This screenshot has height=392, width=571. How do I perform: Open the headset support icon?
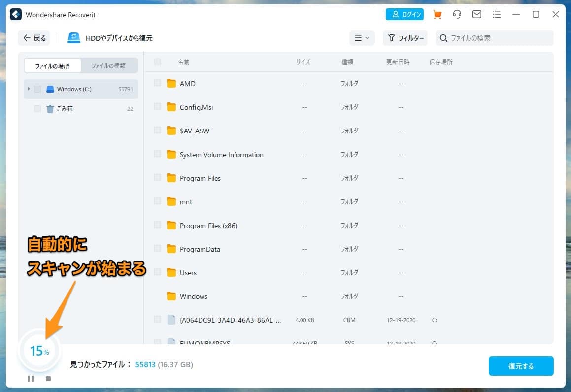coord(457,14)
